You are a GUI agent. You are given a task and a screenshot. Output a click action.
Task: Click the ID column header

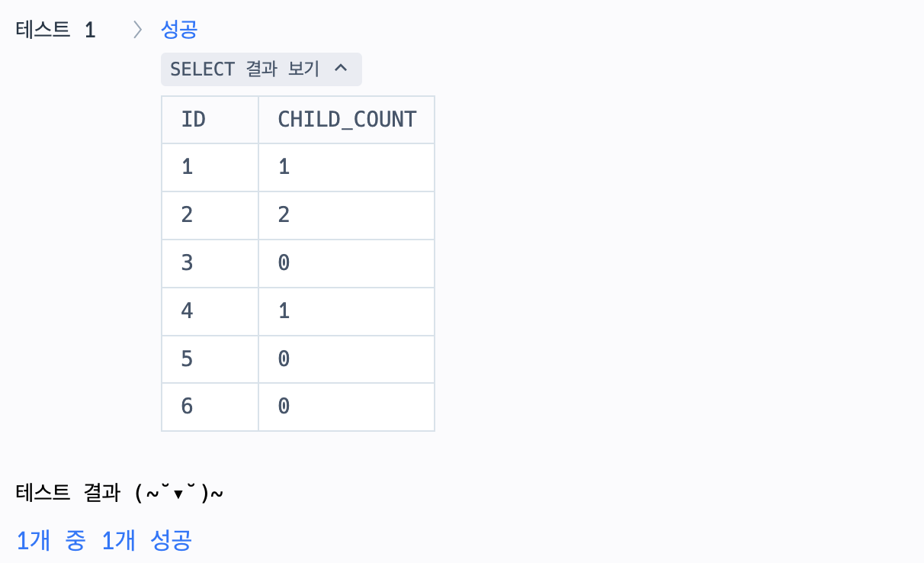tap(210, 120)
